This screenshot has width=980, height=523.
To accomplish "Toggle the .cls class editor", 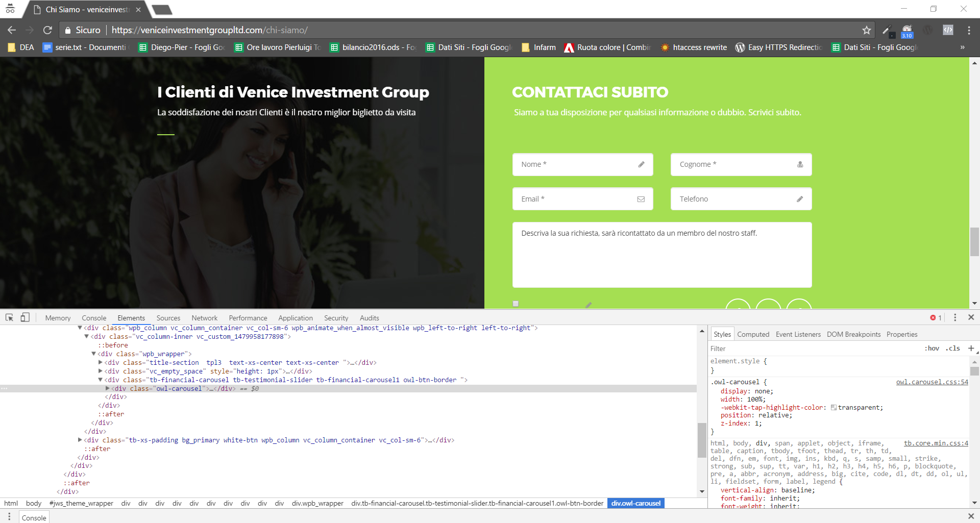I will coord(953,348).
